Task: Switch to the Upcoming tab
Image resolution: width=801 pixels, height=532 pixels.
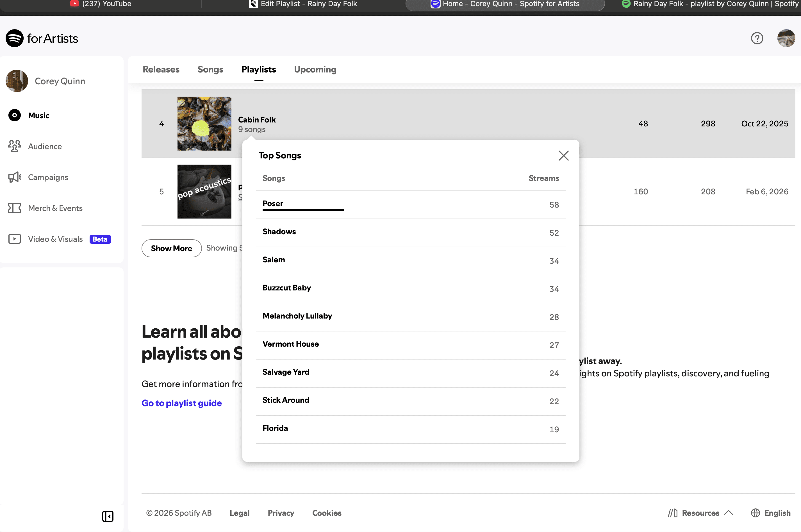Action: coord(315,70)
